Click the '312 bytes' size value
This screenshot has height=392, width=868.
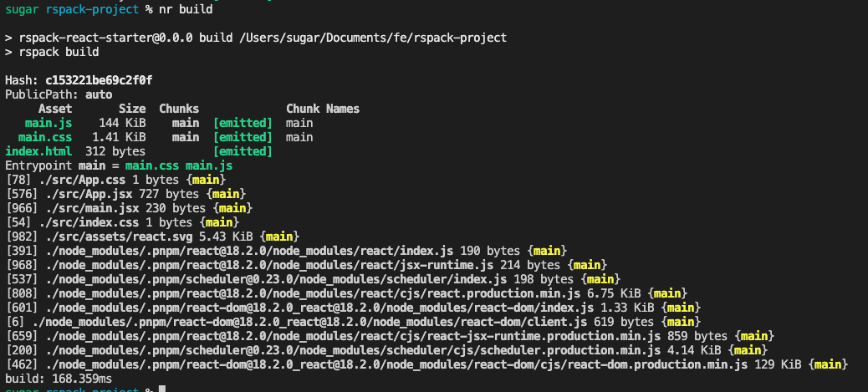(x=115, y=151)
